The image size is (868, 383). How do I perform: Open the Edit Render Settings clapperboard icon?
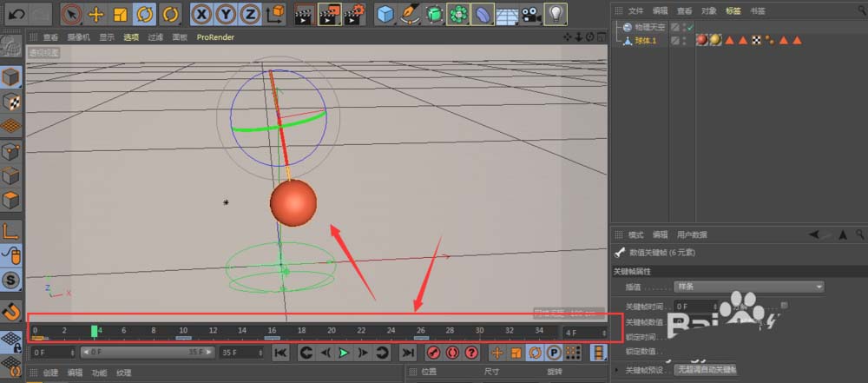point(353,14)
